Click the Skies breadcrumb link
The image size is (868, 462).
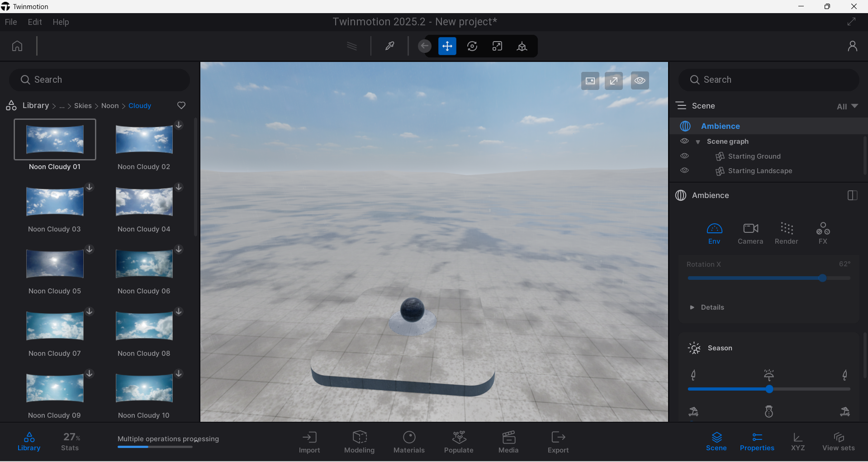tap(83, 106)
